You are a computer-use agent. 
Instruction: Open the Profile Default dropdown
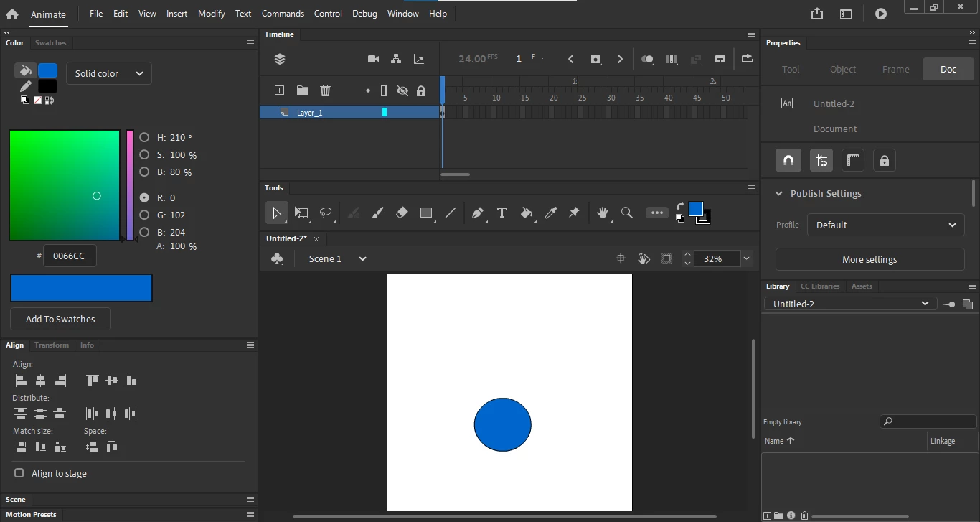886,225
